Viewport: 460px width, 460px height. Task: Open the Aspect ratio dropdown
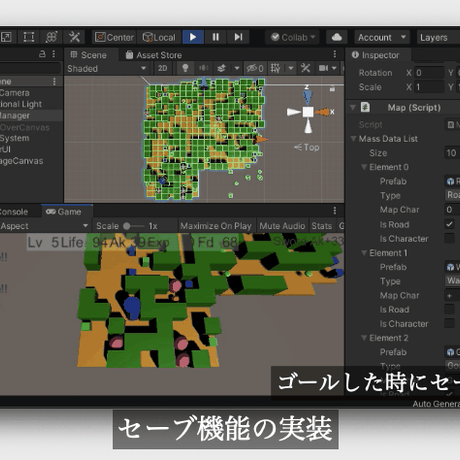[x=44, y=226]
